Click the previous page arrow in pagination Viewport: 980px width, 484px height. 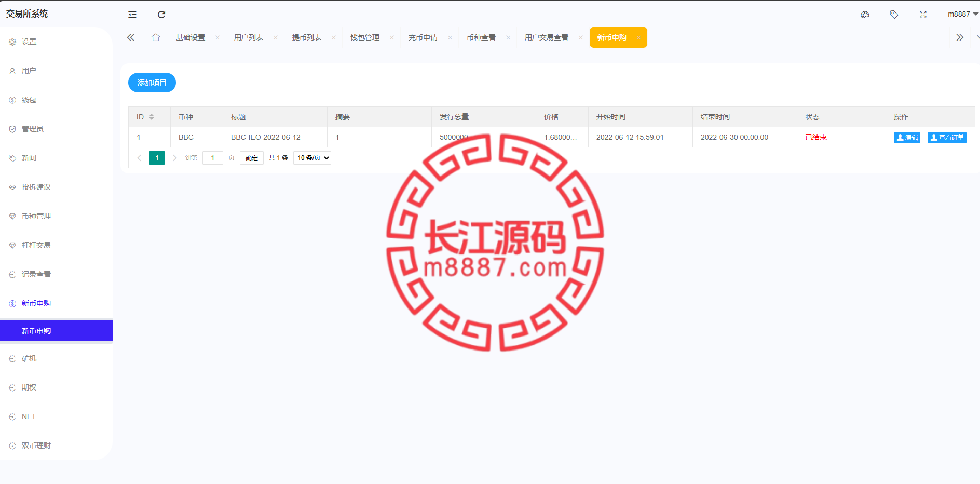[x=139, y=158]
